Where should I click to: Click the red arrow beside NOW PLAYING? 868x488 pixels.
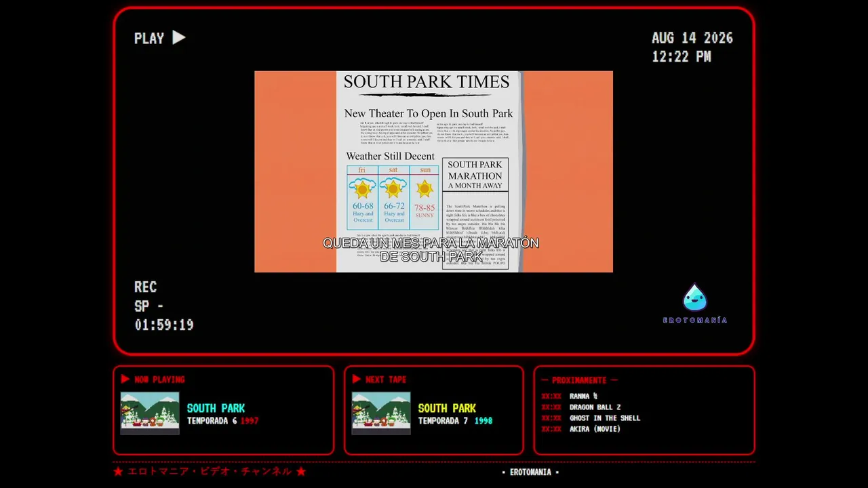[125, 379]
